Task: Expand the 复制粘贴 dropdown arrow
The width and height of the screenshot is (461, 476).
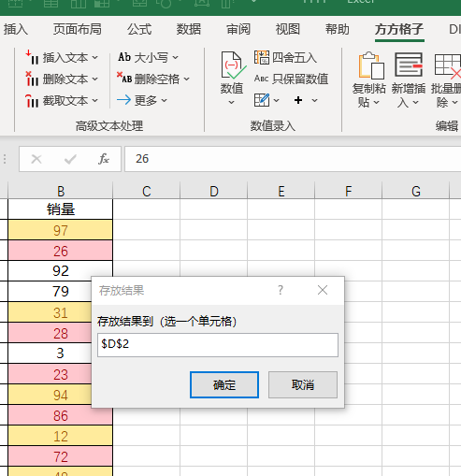Action: click(x=376, y=102)
